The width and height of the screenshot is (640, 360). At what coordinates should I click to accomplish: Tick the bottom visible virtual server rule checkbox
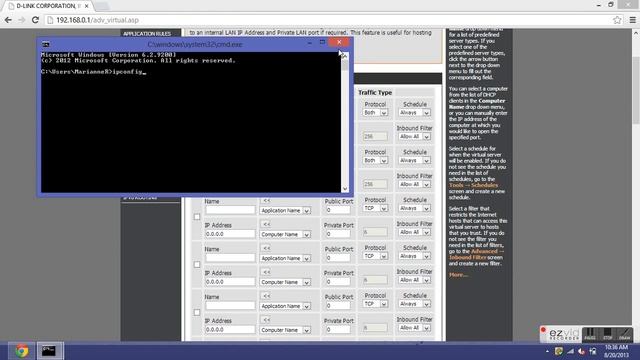point(197,312)
